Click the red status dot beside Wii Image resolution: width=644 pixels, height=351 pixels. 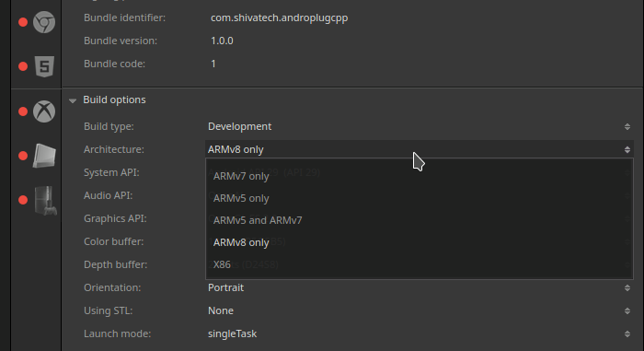pyautogui.click(x=23, y=156)
